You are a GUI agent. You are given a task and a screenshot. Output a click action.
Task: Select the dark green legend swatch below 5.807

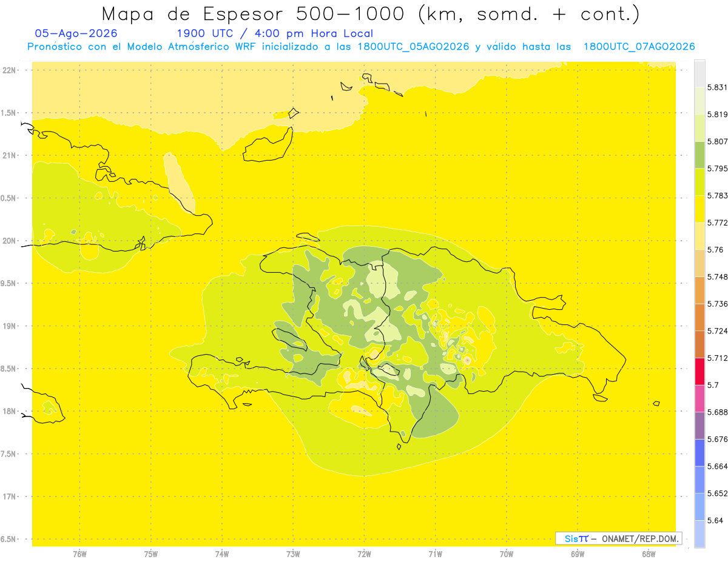(x=699, y=155)
